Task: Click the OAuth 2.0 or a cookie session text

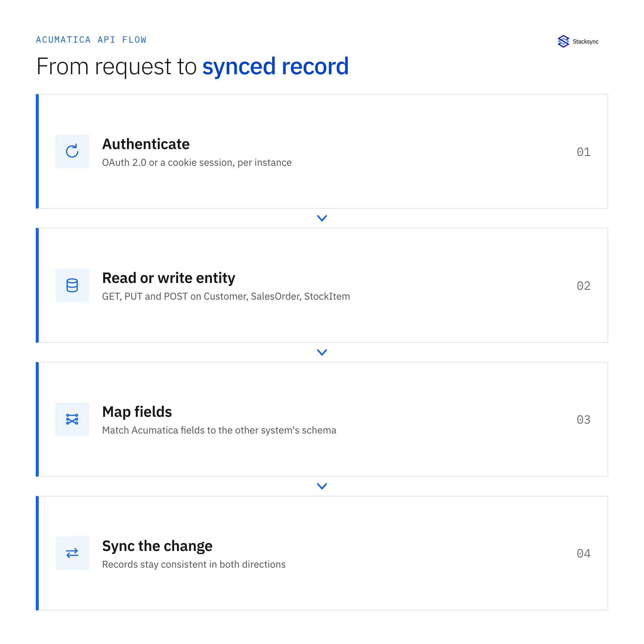Action: (x=197, y=163)
